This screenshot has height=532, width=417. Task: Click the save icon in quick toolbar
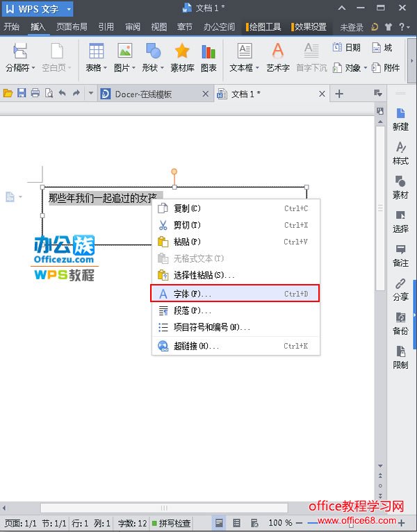[22, 93]
